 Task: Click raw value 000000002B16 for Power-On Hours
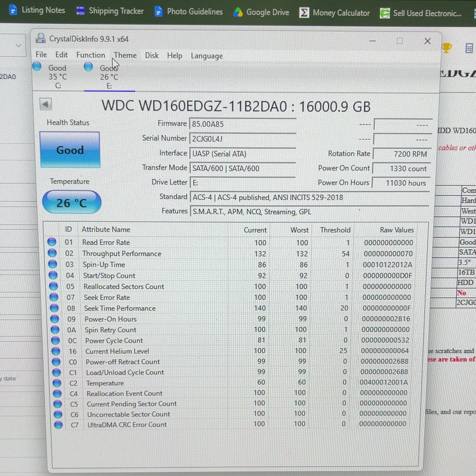386,319
